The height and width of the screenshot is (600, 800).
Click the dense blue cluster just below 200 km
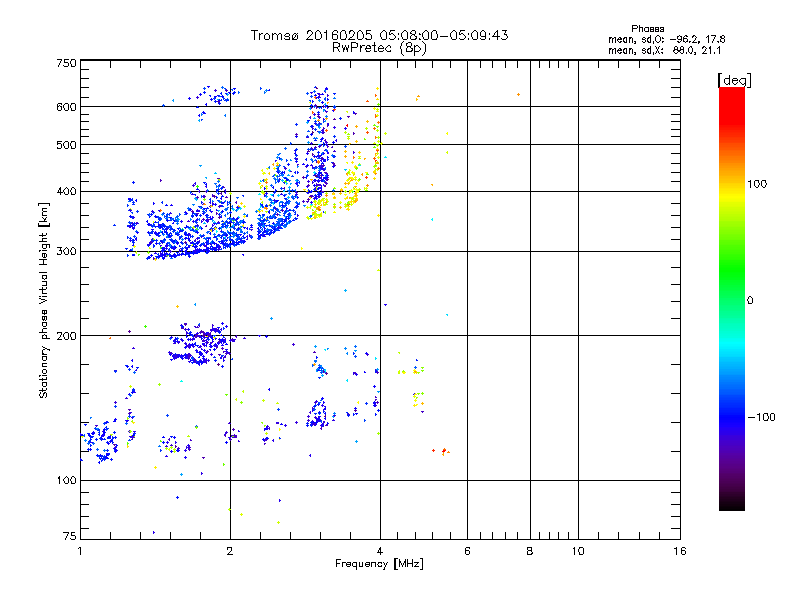tap(201, 344)
